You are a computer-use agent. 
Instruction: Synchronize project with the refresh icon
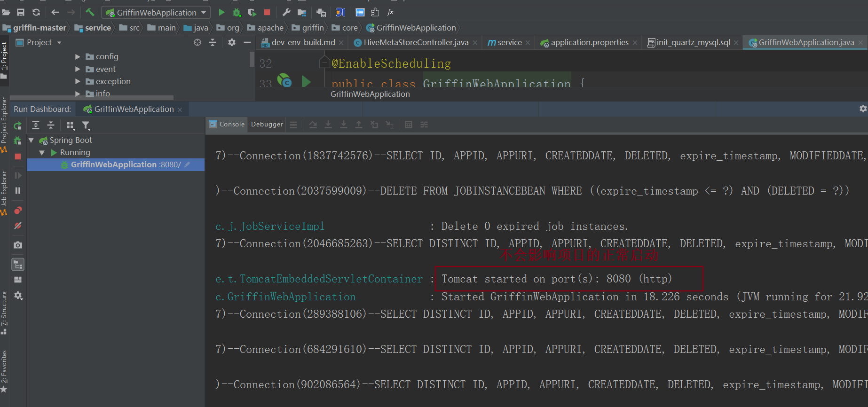click(36, 13)
